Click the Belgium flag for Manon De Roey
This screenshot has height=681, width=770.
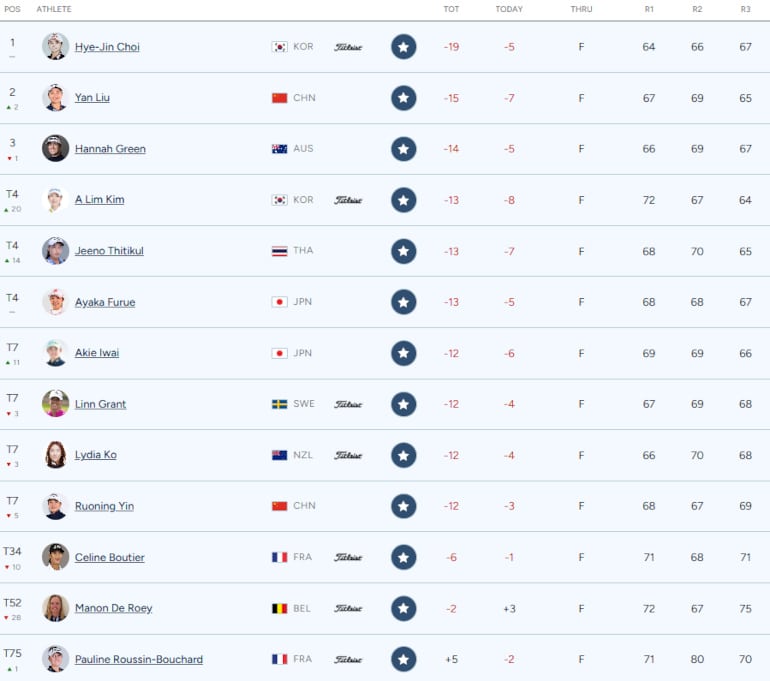(280, 608)
